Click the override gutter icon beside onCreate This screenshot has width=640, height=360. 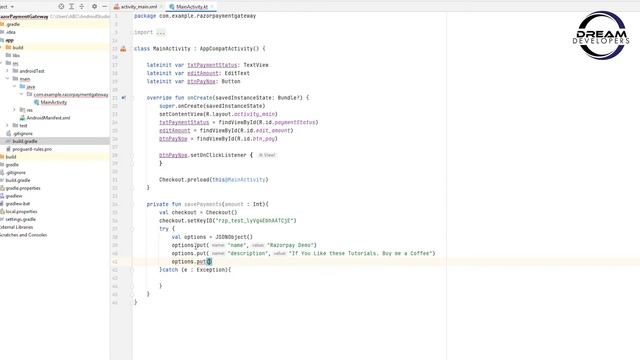(123, 98)
